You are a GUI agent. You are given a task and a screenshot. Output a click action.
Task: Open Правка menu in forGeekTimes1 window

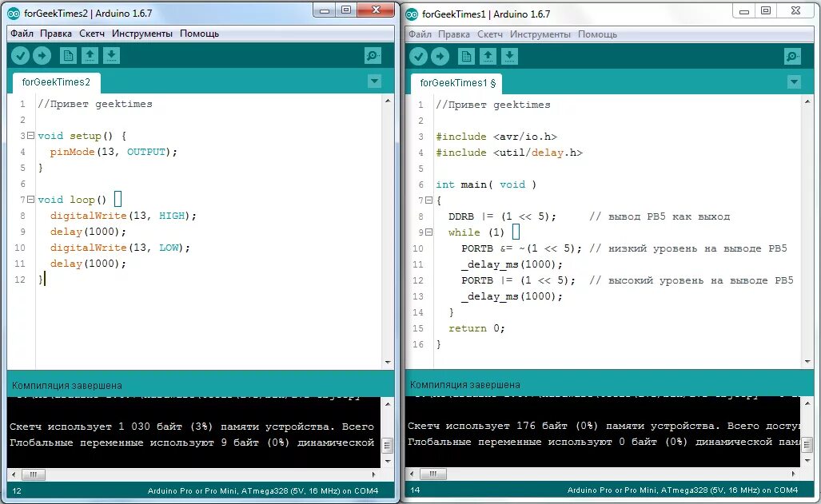[x=453, y=34]
